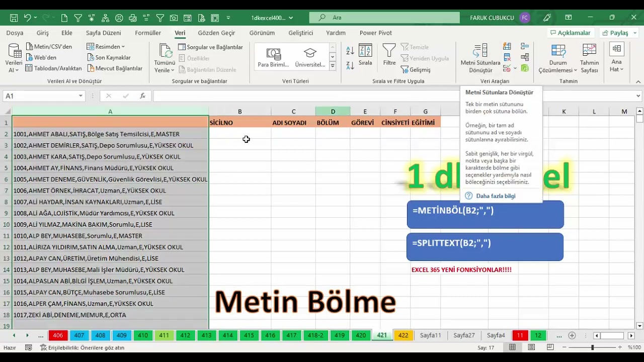The image size is (644, 362).
Task: Expand the Veri Türleri gallery
Action: (x=333, y=66)
